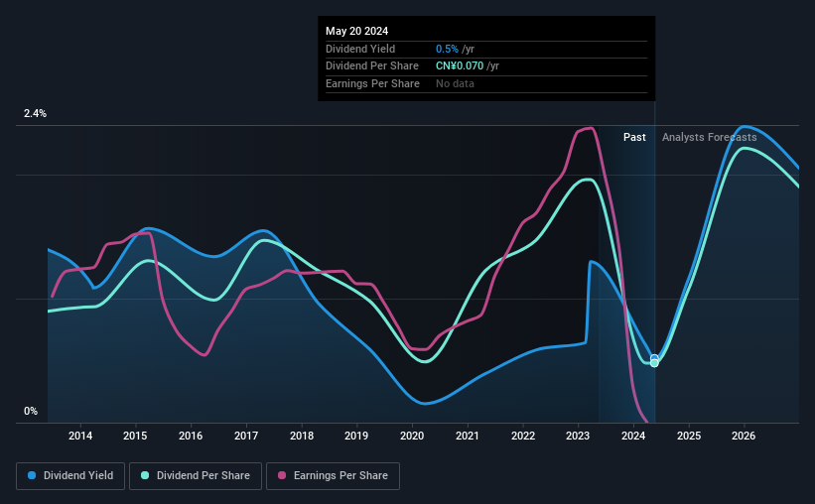Image resolution: width=815 pixels, height=504 pixels.
Task: Click the teal data point marker at May 2024
Action: pyautogui.click(x=654, y=363)
